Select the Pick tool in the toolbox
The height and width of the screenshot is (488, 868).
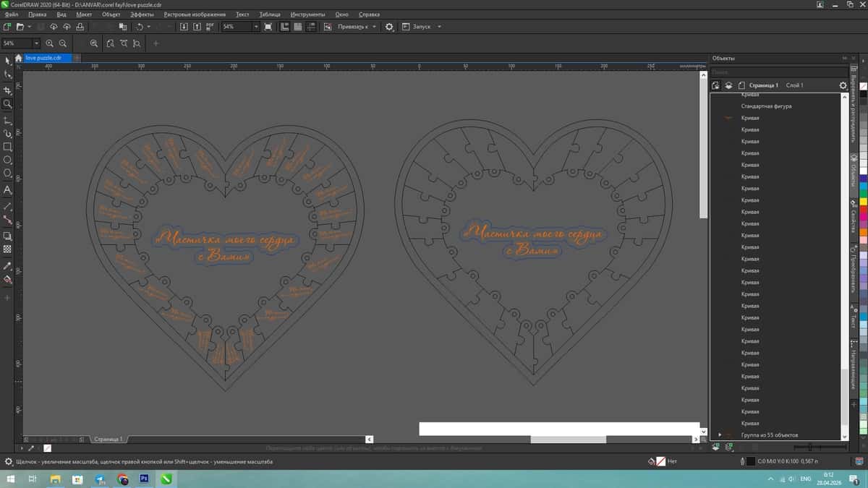(7, 60)
